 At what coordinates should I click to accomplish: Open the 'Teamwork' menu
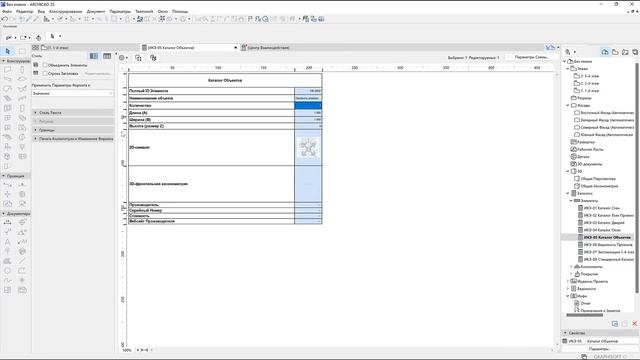pyautogui.click(x=144, y=11)
